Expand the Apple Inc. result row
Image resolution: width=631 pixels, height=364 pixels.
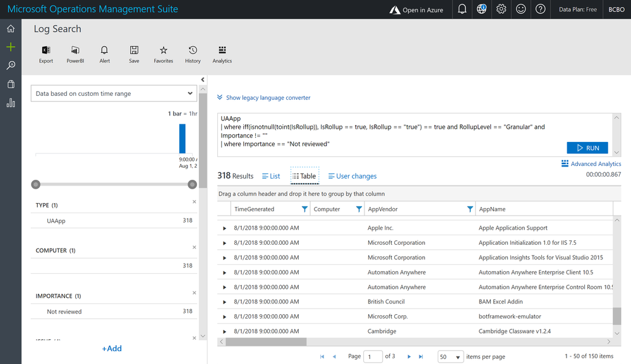224,228
